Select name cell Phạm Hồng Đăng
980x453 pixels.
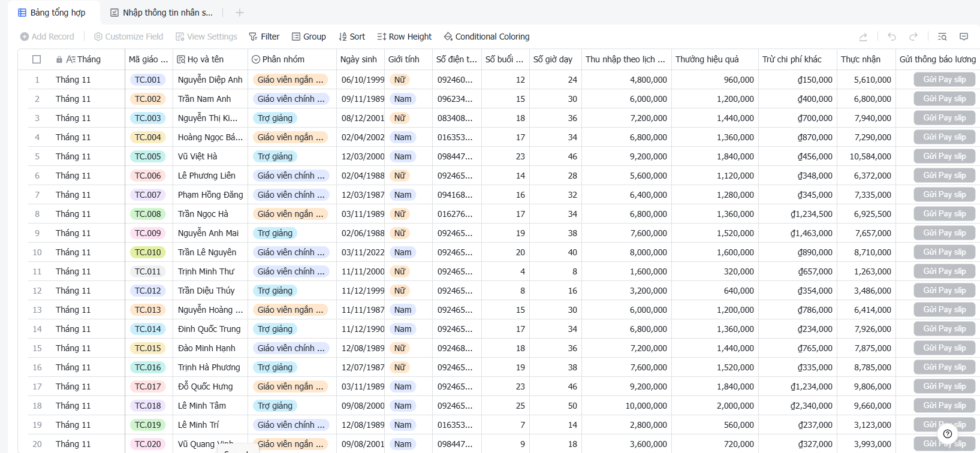tap(210, 195)
